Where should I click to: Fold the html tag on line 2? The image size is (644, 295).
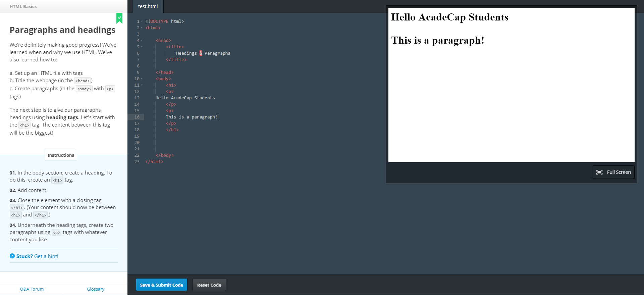tap(142, 28)
